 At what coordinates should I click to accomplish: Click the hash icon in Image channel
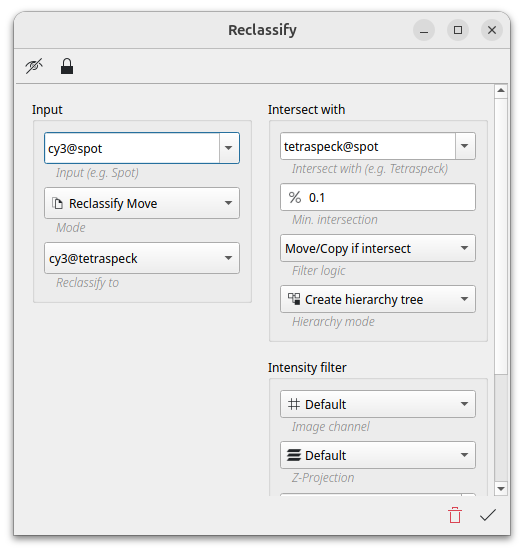tap(294, 404)
